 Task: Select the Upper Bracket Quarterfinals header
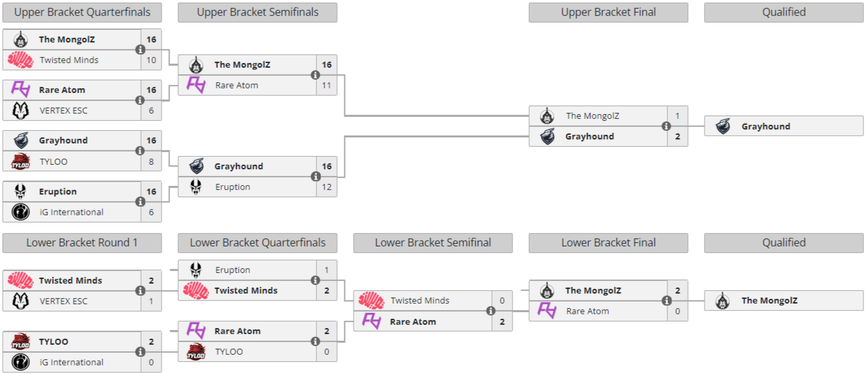point(82,13)
